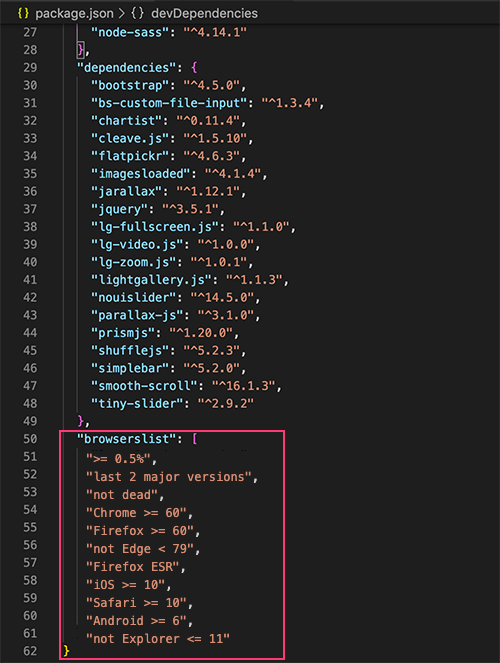
Task: Click the package.json breadcrumb file icon
Action: click(x=23, y=14)
